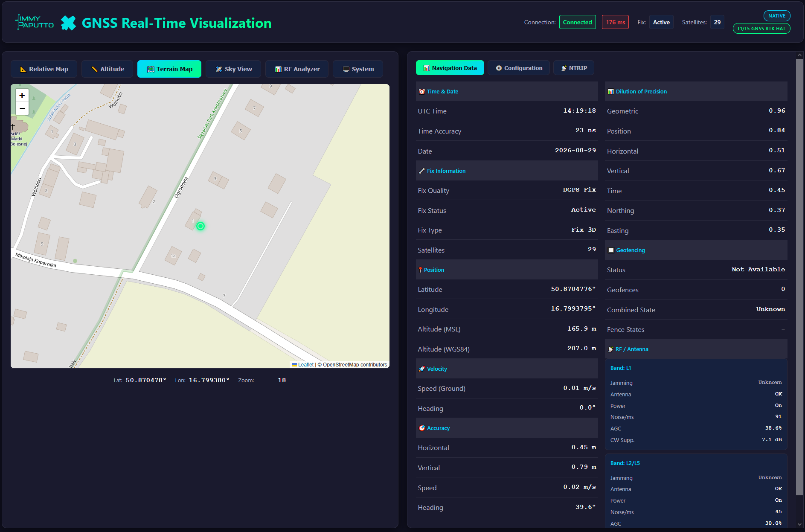Click the L1/L5 GNSS RTK HAT badge

point(761,29)
